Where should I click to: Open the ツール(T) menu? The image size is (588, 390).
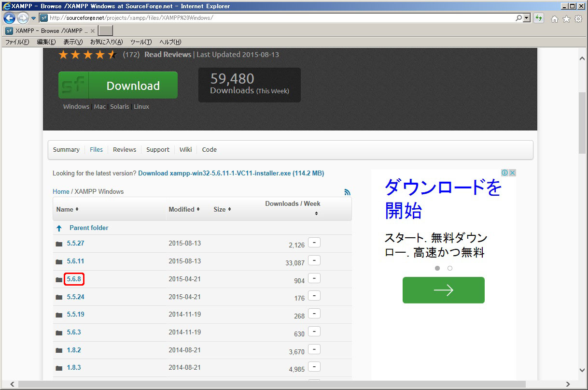point(140,42)
